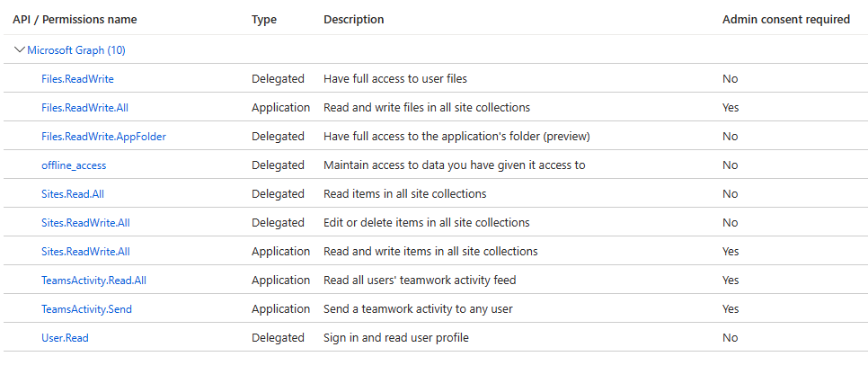Select the application Sites.ReadWrite.All permission
868x392 pixels.
[x=85, y=252]
